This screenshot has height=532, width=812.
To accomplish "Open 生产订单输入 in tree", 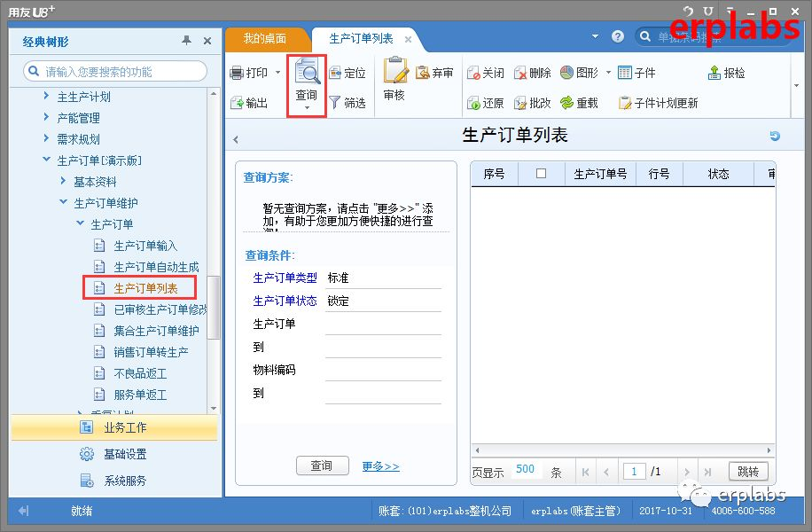I will [145, 246].
